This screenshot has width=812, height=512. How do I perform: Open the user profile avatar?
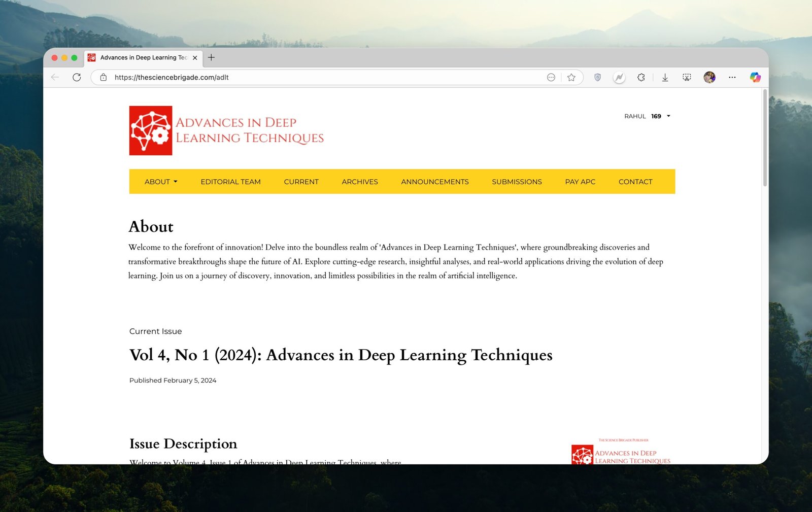point(709,77)
